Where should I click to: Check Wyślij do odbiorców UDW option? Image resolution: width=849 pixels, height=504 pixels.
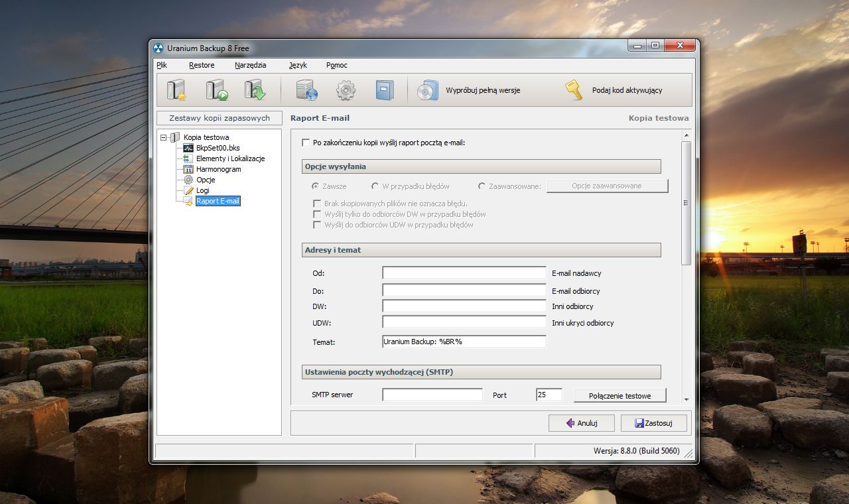pos(317,225)
